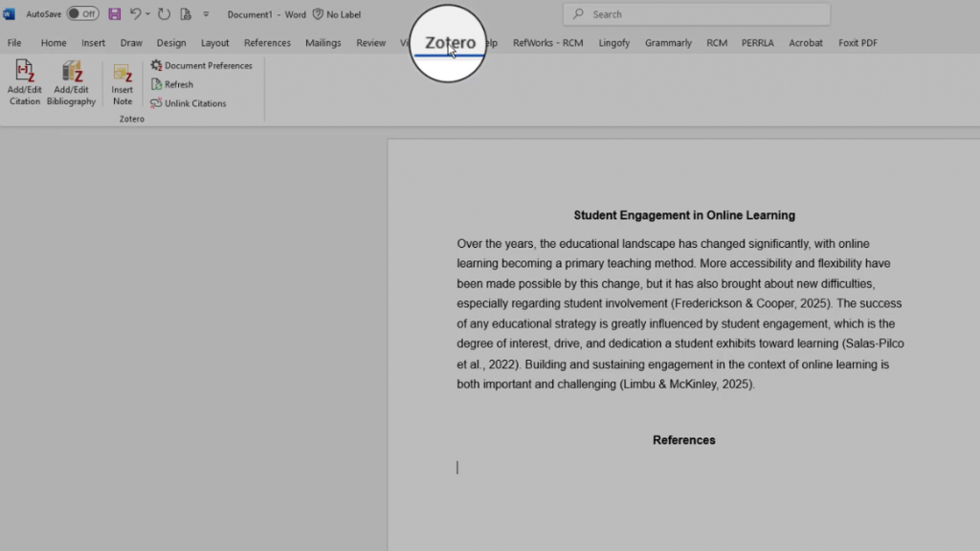Click the Redo icon in the quick access toolbar
This screenshot has height=551, width=980.
(x=164, y=14)
